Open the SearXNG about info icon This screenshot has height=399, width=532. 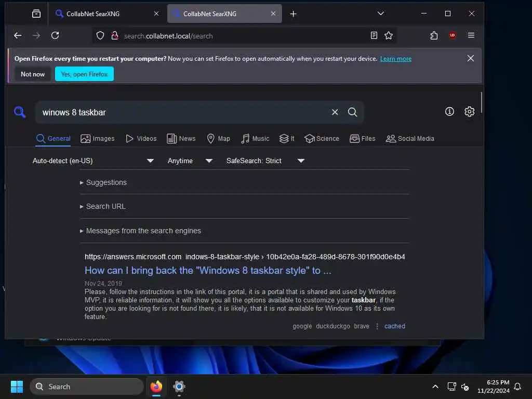[x=449, y=112]
